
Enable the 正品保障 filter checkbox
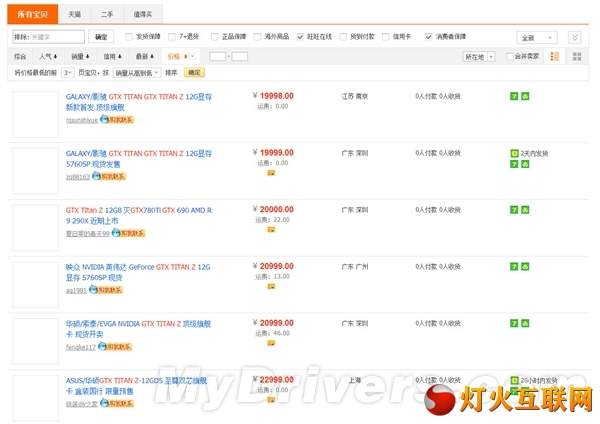(215, 37)
